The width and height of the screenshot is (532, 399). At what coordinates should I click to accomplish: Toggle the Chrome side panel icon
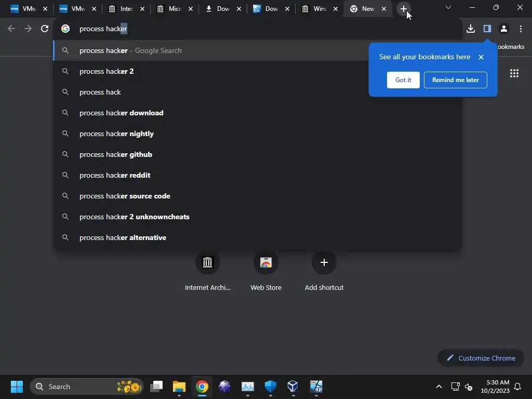pos(487,29)
